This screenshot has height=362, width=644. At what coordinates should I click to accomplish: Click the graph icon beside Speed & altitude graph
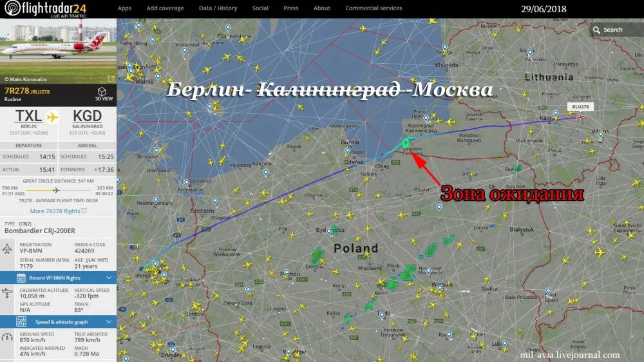click(21, 321)
